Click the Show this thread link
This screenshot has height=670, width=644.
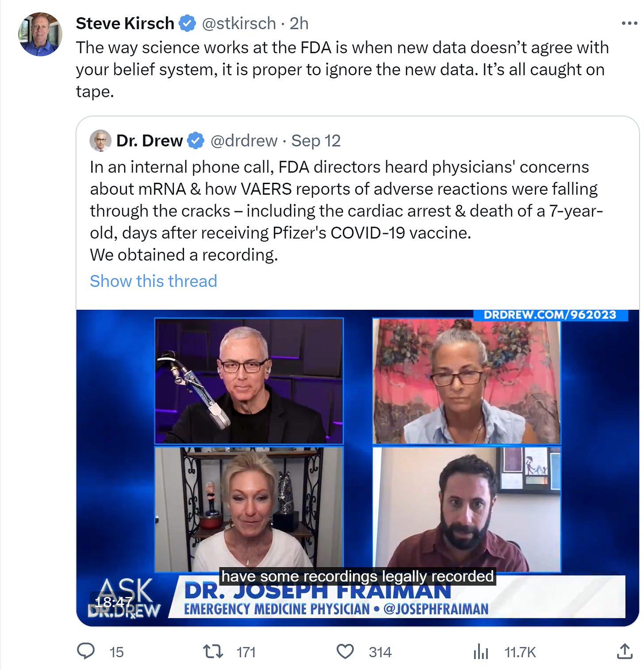[x=153, y=281]
